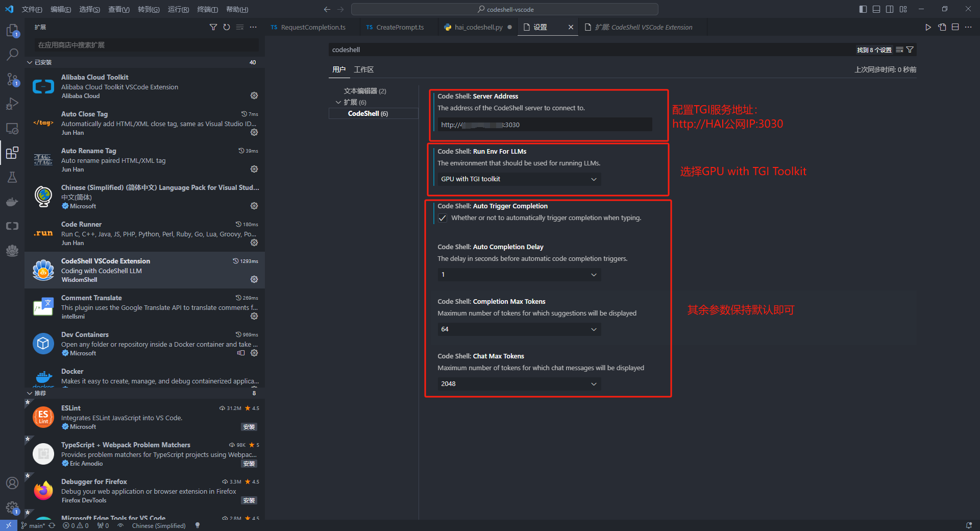Image resolution: width=980 pixels, height=531 pixels.
Task: Open the Edit menu
Action: [x=61, y=9]
